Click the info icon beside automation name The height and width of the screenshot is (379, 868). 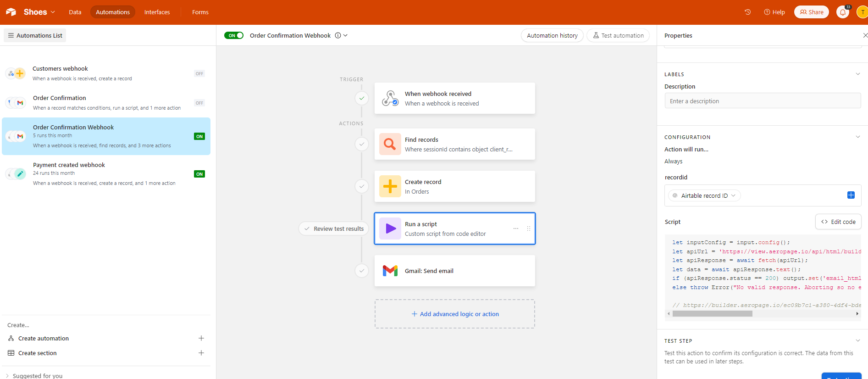coord(338,35)
